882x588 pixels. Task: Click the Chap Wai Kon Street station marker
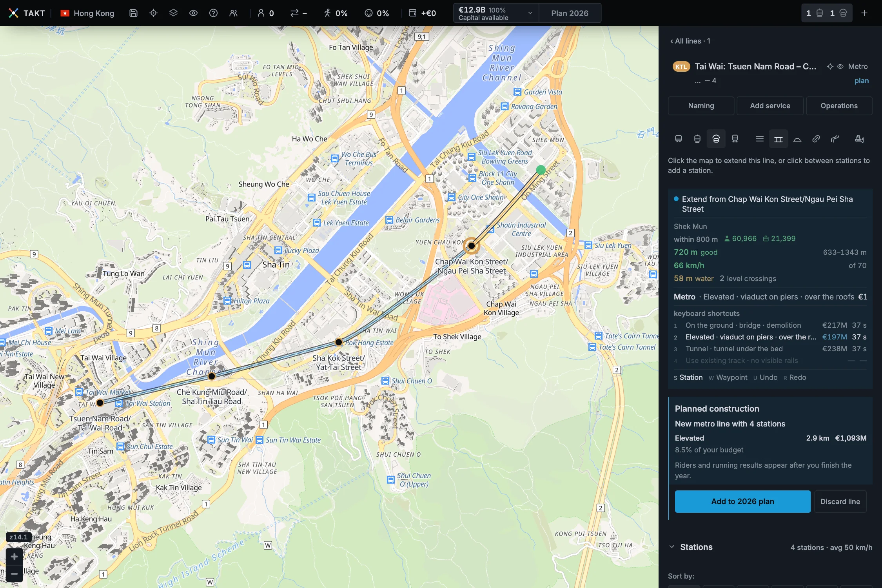pyautogui.click(x=472, y=246)
